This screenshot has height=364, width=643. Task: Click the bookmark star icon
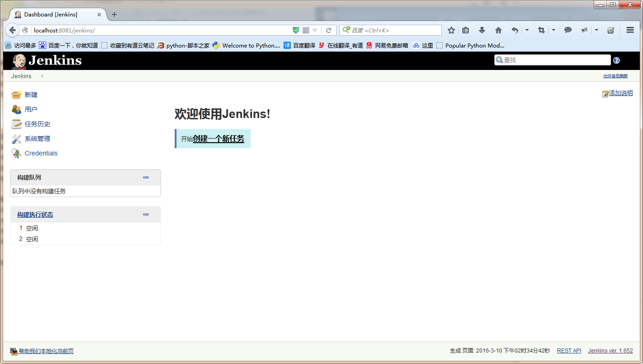pyautogui.click(x=451, y=30)
